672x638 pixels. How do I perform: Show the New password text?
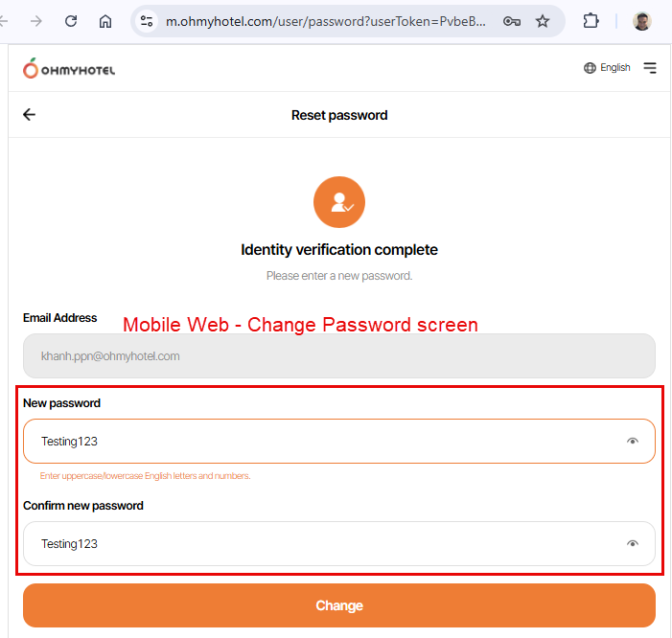coord(632,442)
